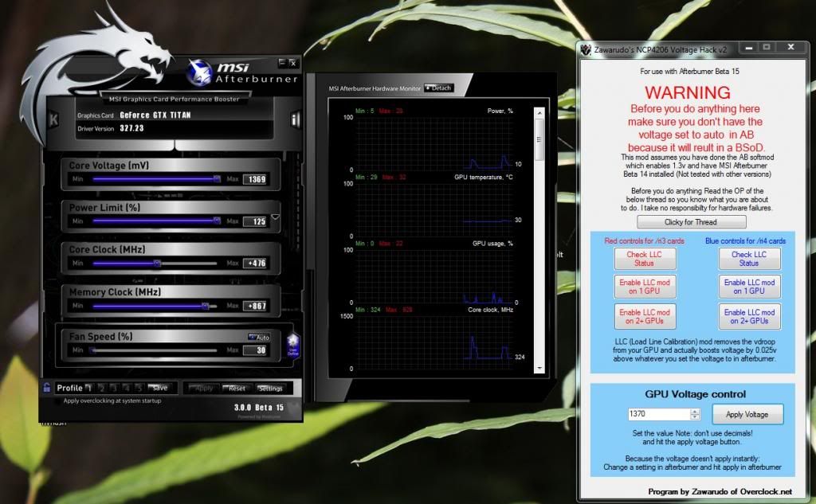The height and width of the screenshot is (504, 816).
Task: Click the Core Clock value box +476
Action: pos(257,264)
